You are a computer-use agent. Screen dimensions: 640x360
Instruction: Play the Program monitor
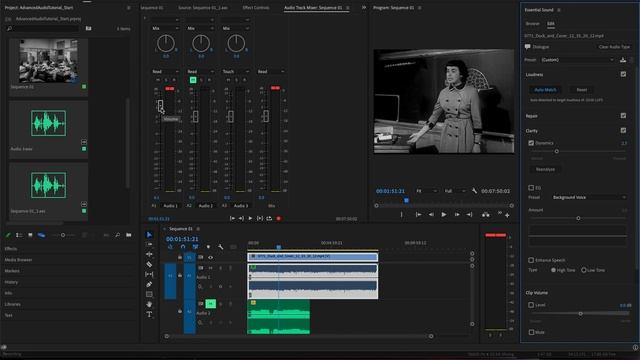[x=444, y=215]
